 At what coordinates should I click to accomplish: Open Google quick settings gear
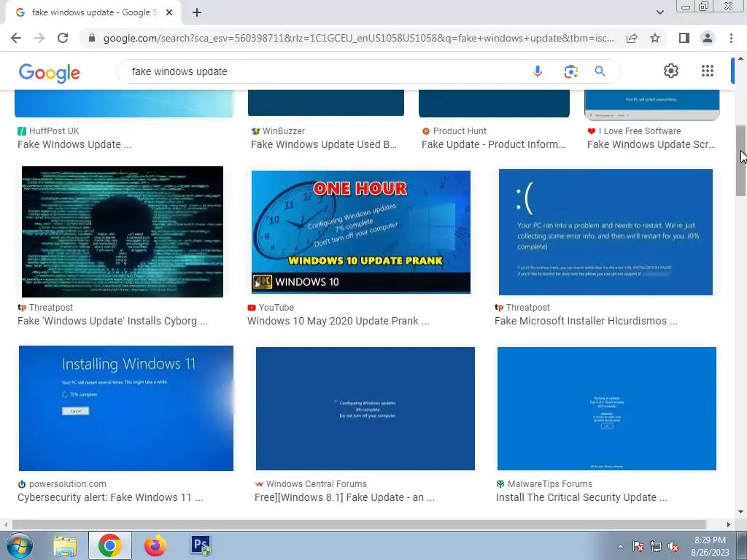(x=671, y=71)
